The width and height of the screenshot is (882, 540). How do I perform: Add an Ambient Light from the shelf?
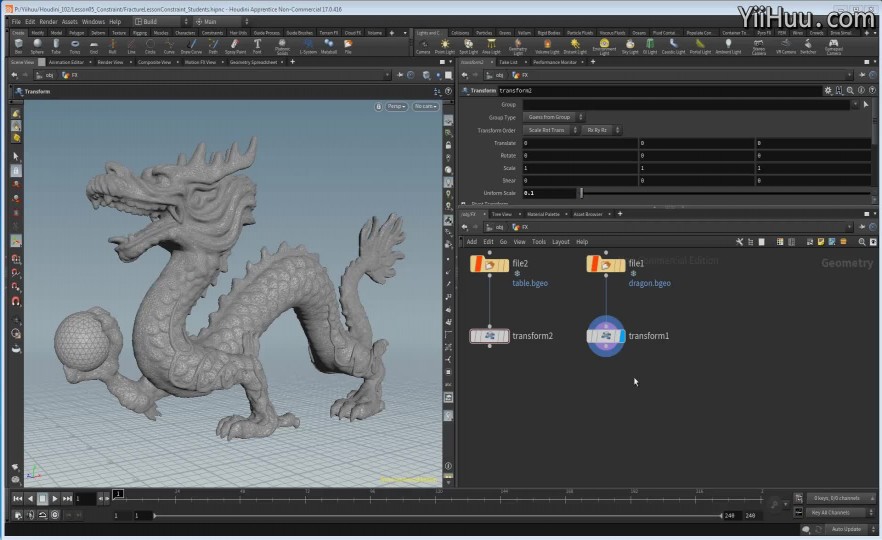(728, 46)
